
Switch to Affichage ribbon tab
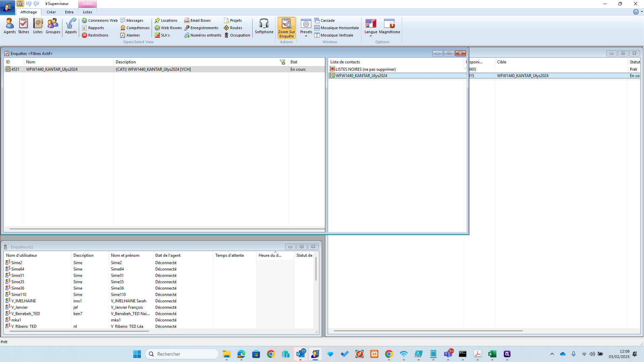click(29, 12)
